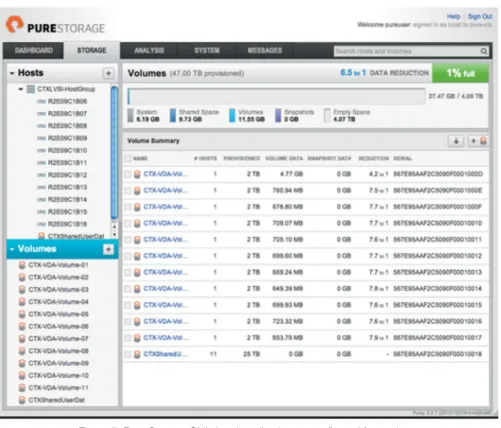This screenshot has height=428, width=501.
Task: Click volume icon beside CTX-VDA-Volume-11
Action: 22,388
